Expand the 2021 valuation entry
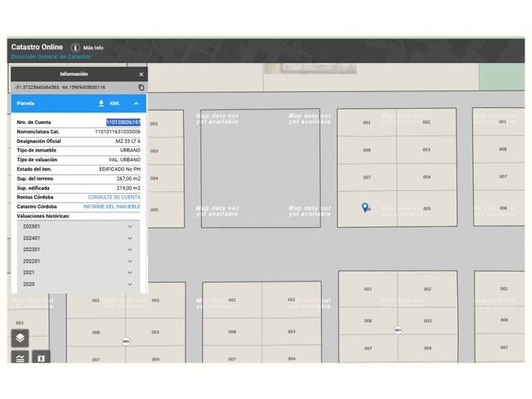 pos(78,273)
